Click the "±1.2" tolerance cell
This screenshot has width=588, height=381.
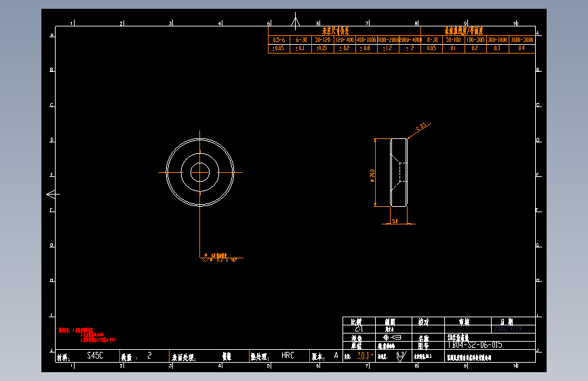pyautogui.click(x=388, y=48)
